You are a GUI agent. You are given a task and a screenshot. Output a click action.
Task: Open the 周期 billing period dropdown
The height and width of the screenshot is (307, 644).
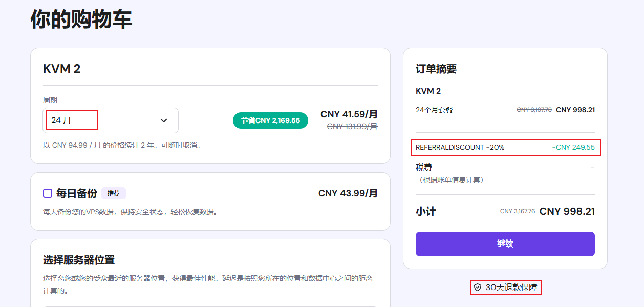pos(110,120)
